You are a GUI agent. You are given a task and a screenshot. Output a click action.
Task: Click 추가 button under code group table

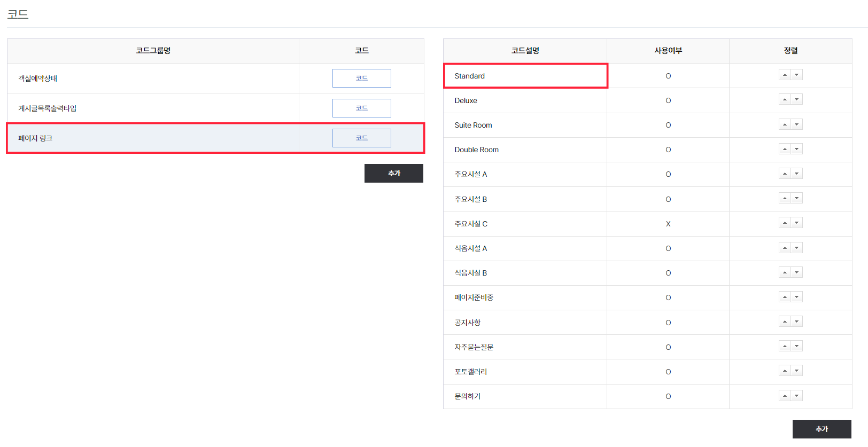393,173
